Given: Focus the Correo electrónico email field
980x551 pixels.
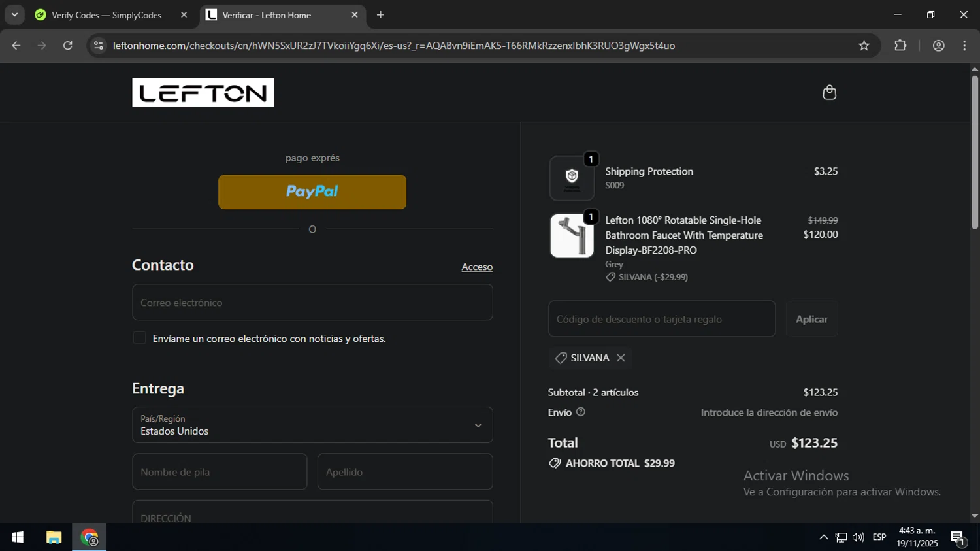Looking at the screenshot, I should [312, 302].
